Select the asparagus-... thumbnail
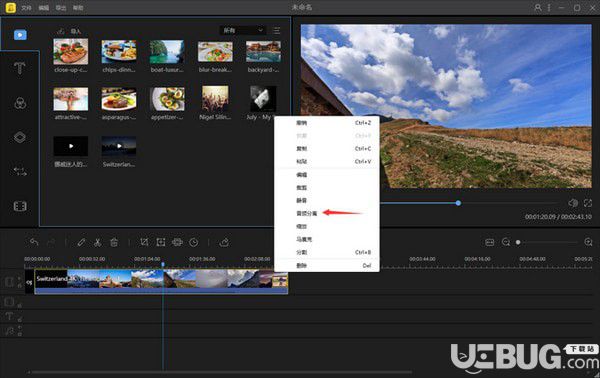Screen dimensions: 600x378 pos(119,99)
